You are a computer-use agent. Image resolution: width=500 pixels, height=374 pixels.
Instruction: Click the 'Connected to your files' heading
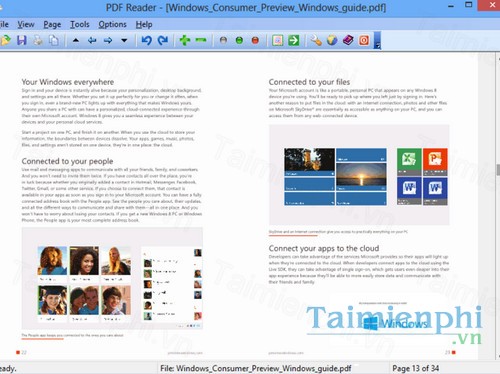pyautogui.click(x=309, y=82)
